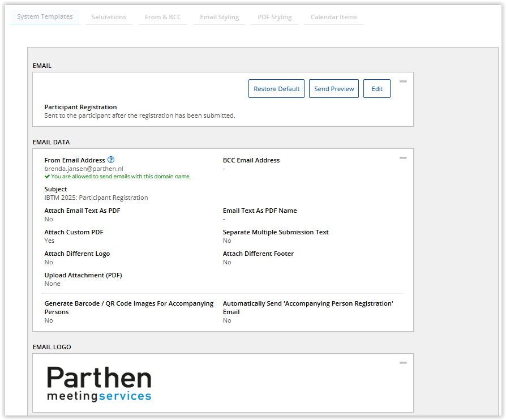This screenshot has height=420, width=506.
Task: Edit the Participant Registration email
Action: click(377, 89)
